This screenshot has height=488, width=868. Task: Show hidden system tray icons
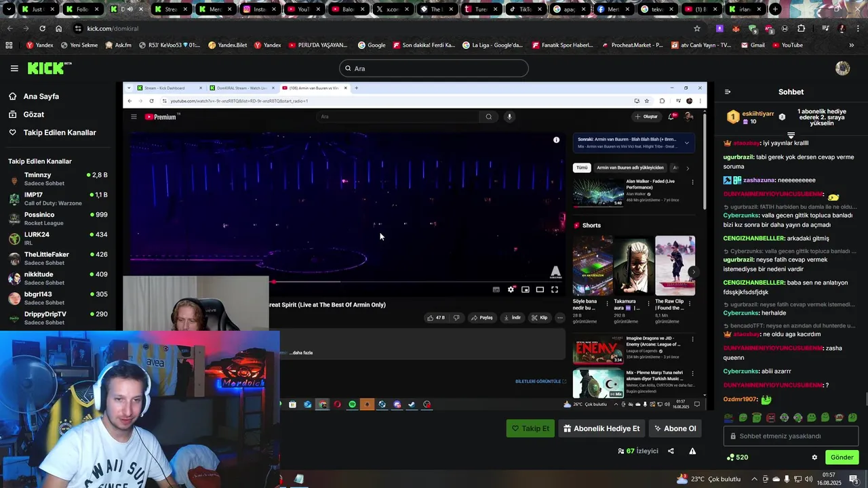tap(753, 479)
